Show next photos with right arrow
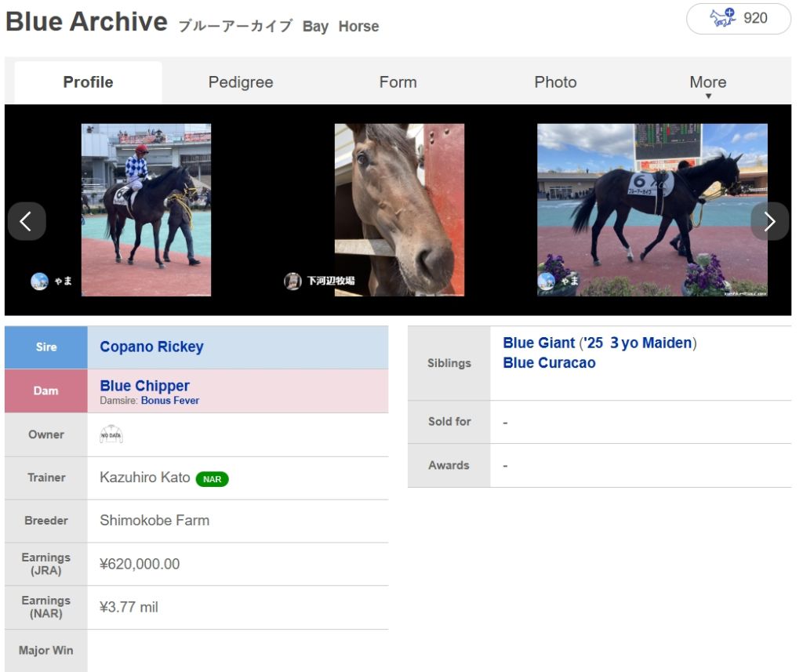This screenshot has width=803, height=672. [x=769, y=221]
